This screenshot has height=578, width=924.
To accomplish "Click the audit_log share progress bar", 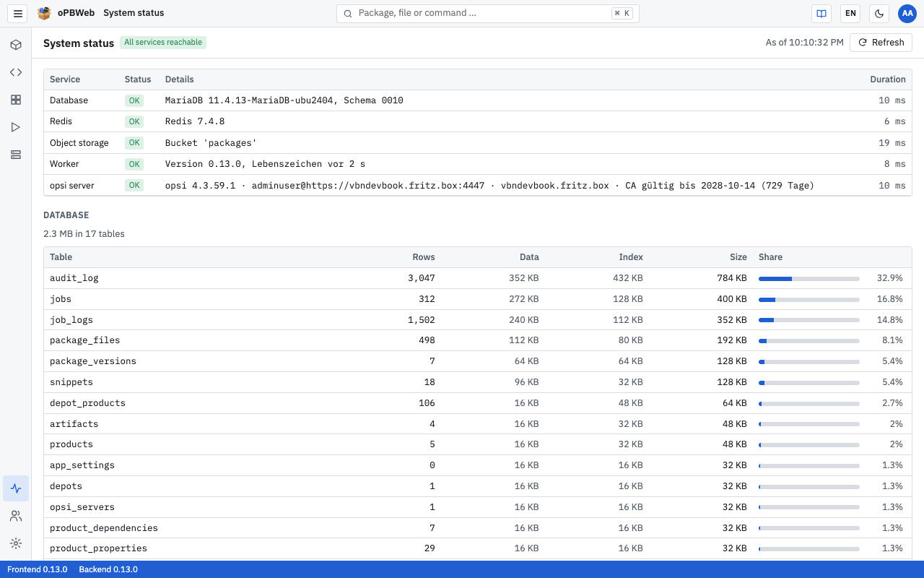I will (x=809, y=278).
